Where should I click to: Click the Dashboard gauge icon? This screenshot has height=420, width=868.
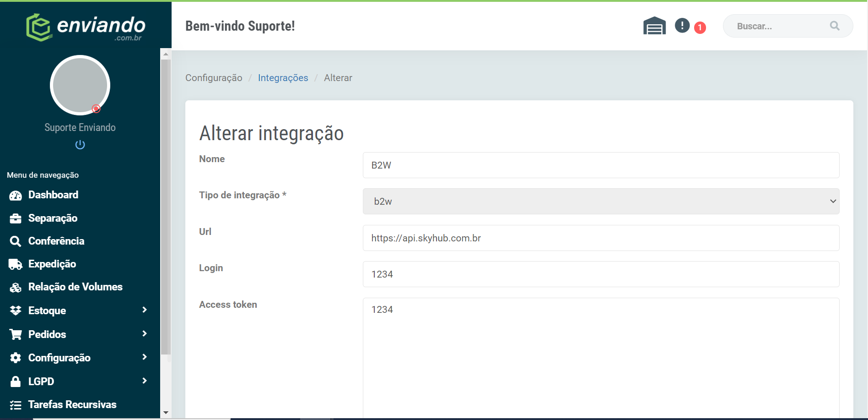pyautogui.click(x=16, y=196)
